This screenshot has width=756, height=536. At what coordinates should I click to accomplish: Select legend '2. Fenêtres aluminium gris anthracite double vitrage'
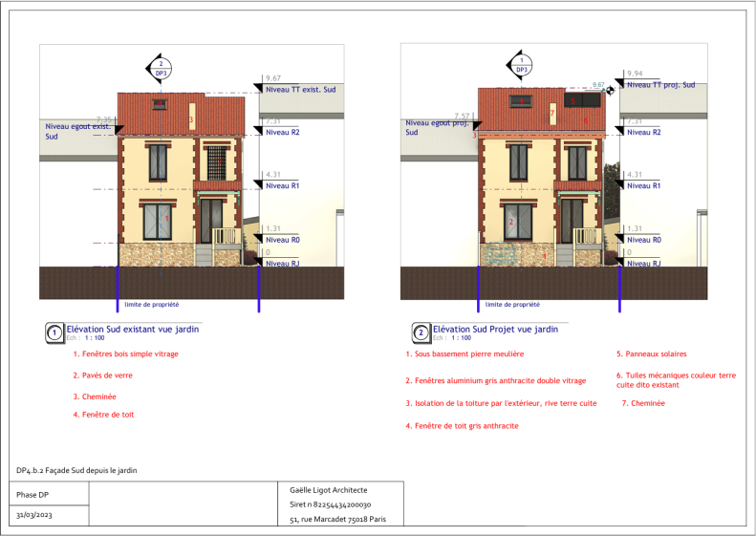pos(496,381)
